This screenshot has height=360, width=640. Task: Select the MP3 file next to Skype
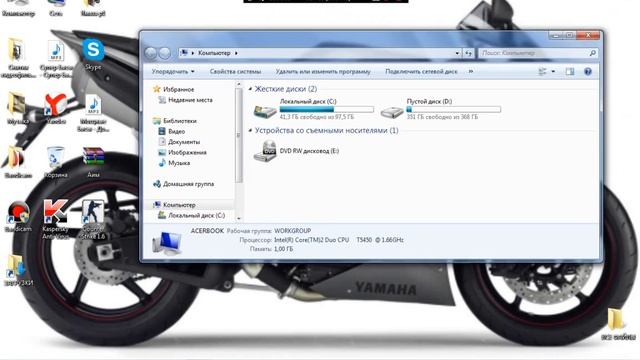(56, 59)
